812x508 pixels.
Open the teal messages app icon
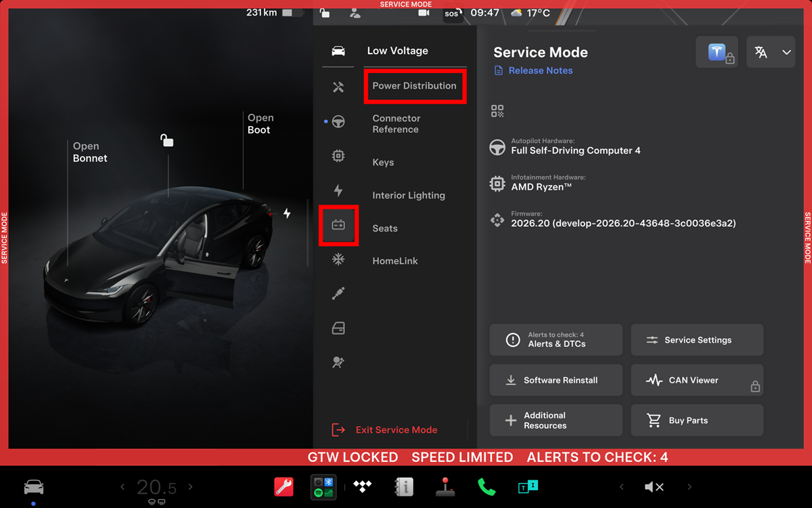point(528,487)
